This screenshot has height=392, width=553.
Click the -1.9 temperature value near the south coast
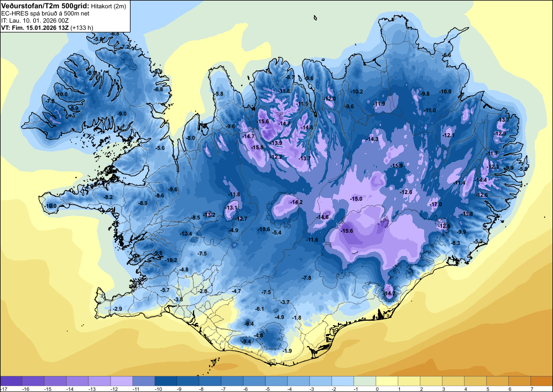(x=288, y=351)
